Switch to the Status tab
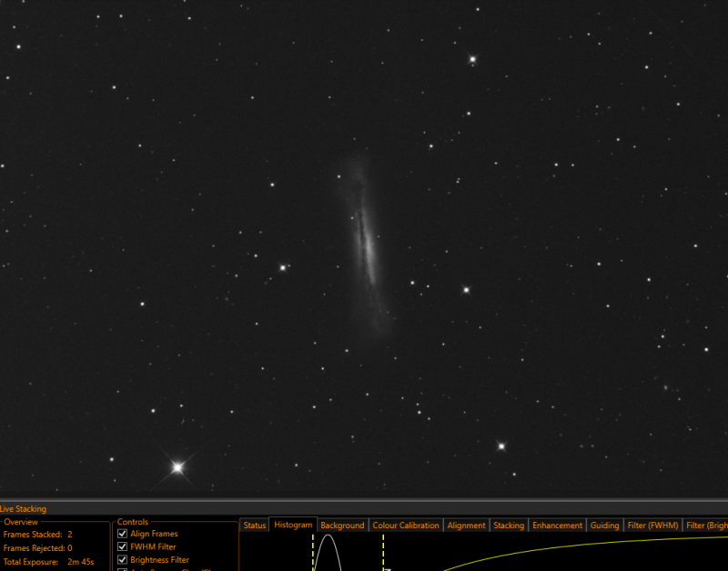 [255, 525]
